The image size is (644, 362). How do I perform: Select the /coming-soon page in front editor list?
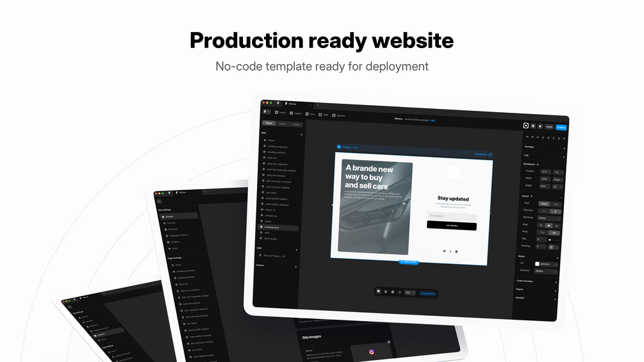tap(279, 227)
